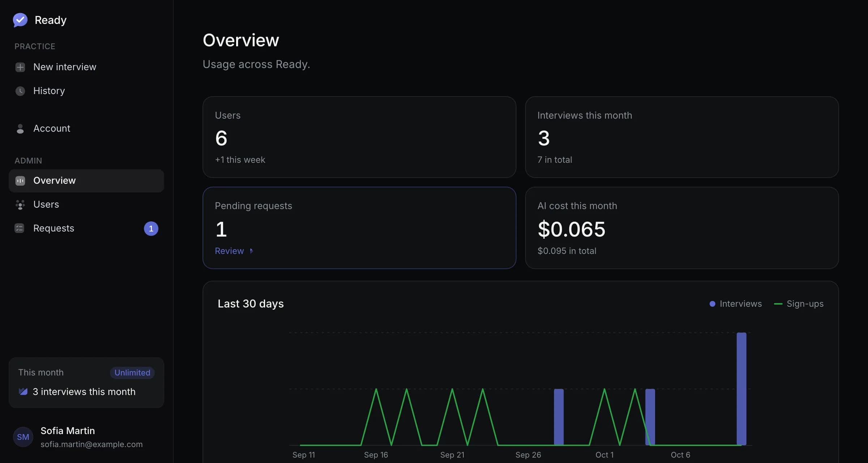Screen dimensions: 868x463
Task: Open the Interviews this month card
Action: point(682,137)
